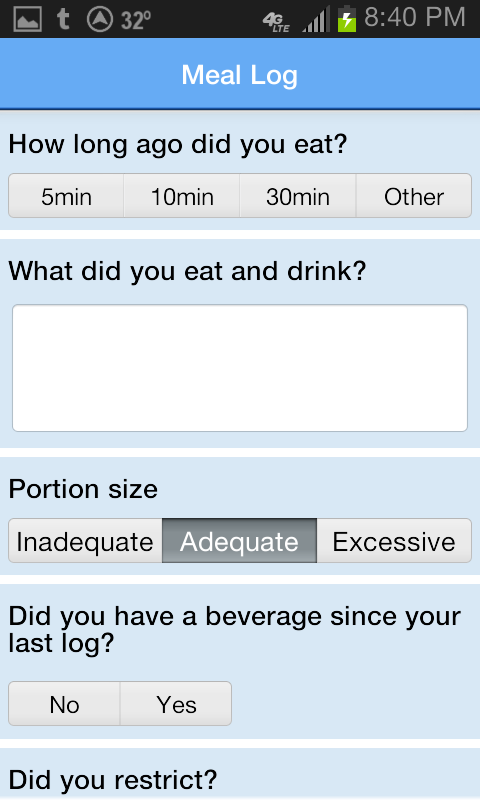Tap the charging battery icon
This screenshot has height=800, width=480.
[x=347, y=18]
